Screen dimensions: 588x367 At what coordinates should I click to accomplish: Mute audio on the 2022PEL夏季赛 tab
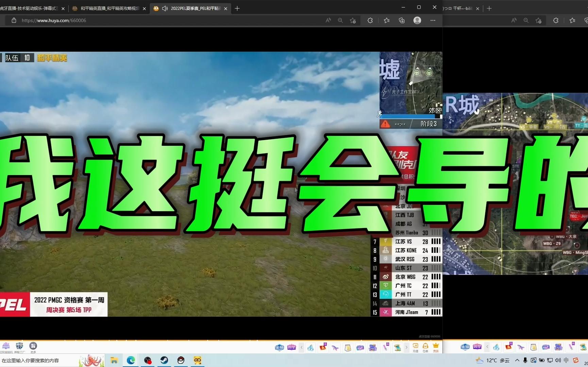165,8
